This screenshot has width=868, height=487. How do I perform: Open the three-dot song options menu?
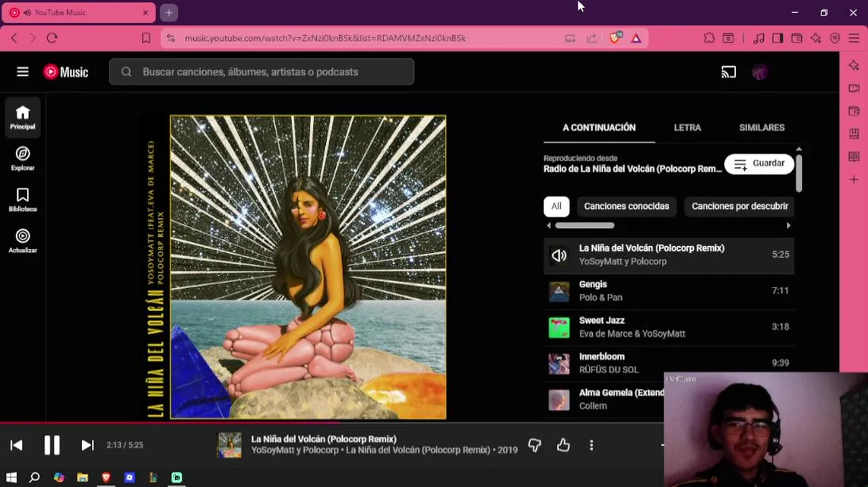tap(592, 445)
